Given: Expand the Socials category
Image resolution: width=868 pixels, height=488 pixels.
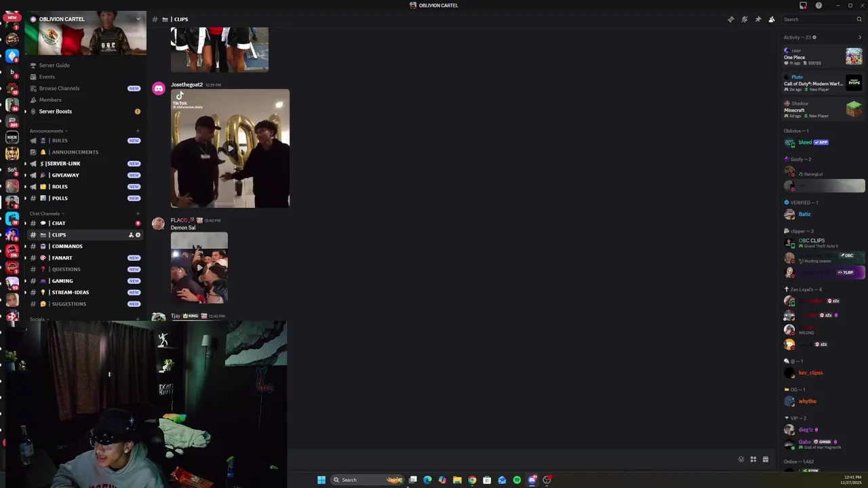Looking at the screenshot, I should [38, 319].
